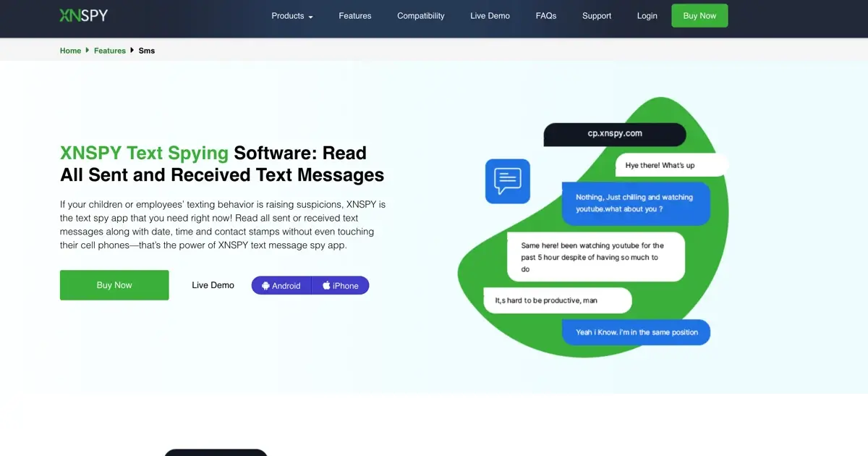Select the iPhone platform button
868x456 pixels.
(x=341, y=285)
